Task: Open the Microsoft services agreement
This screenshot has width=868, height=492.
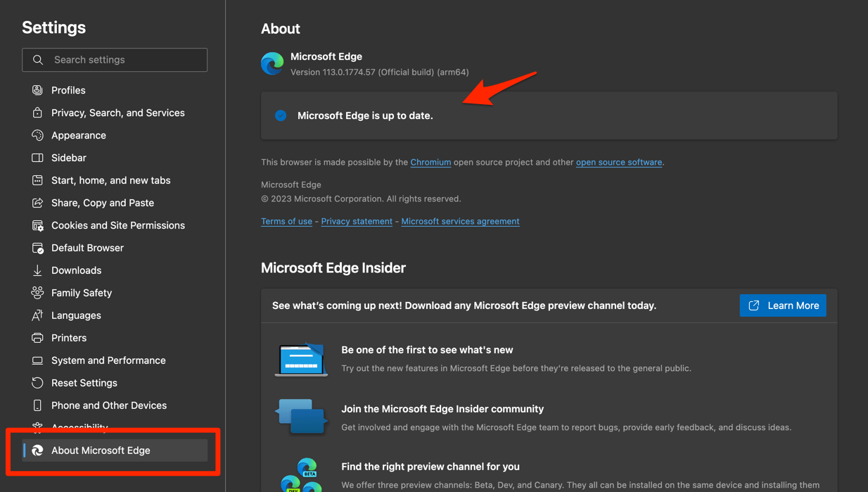Action: click(460, 221)
